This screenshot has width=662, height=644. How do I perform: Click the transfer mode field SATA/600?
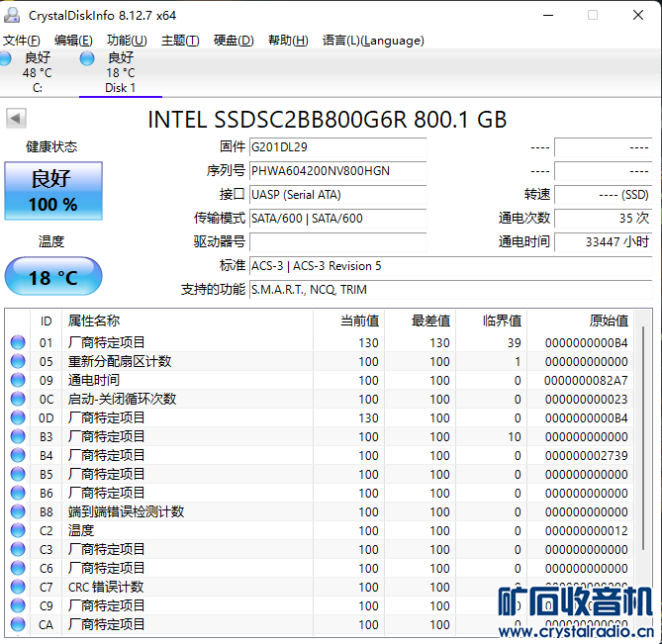[x=337, y=219]
